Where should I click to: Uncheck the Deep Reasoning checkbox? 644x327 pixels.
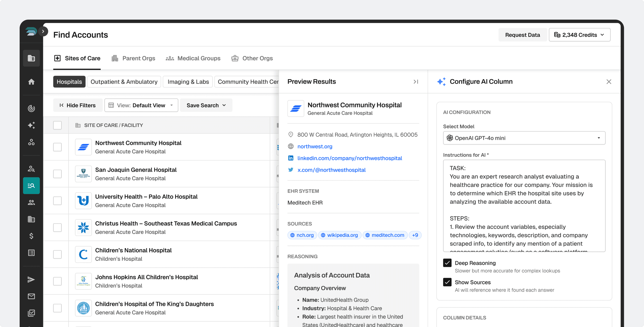(x=447, y=263)
